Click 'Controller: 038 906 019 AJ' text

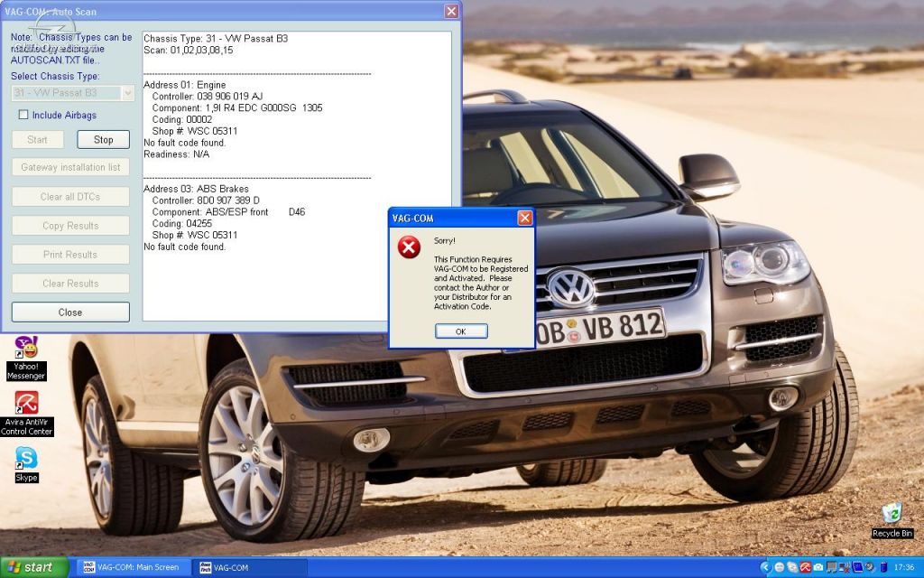[x=208, y=96]
